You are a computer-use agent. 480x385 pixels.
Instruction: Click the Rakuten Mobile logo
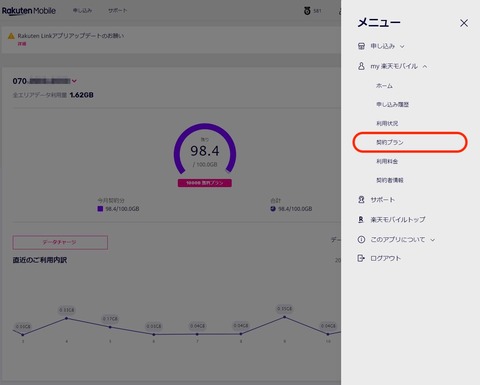[29, 11]
